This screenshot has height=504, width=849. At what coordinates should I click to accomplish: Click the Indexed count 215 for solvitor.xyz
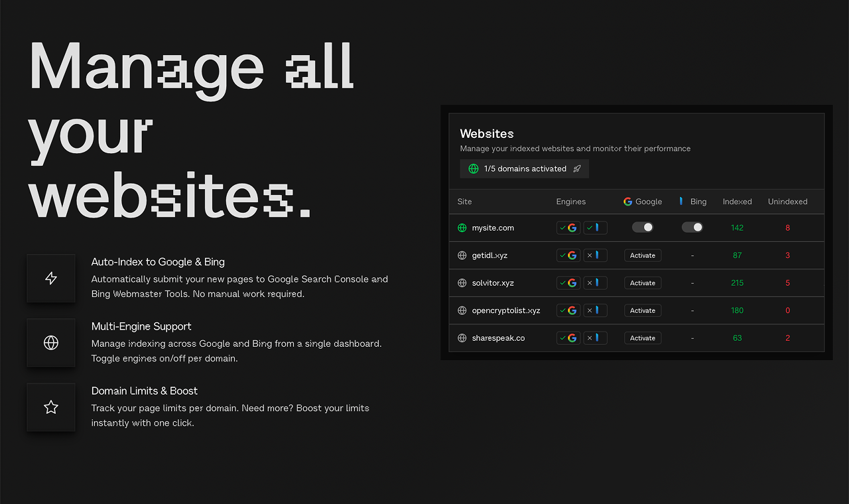(x=737, y=283)
